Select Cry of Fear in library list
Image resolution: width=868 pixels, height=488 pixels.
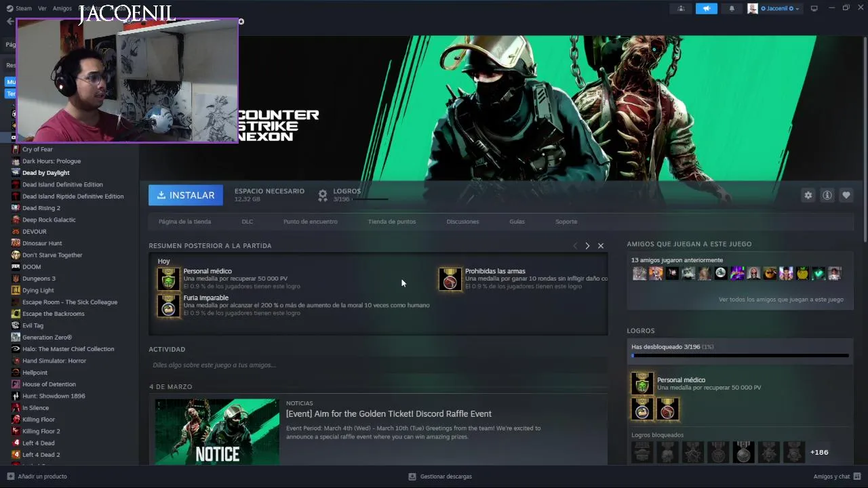[37, 149]
